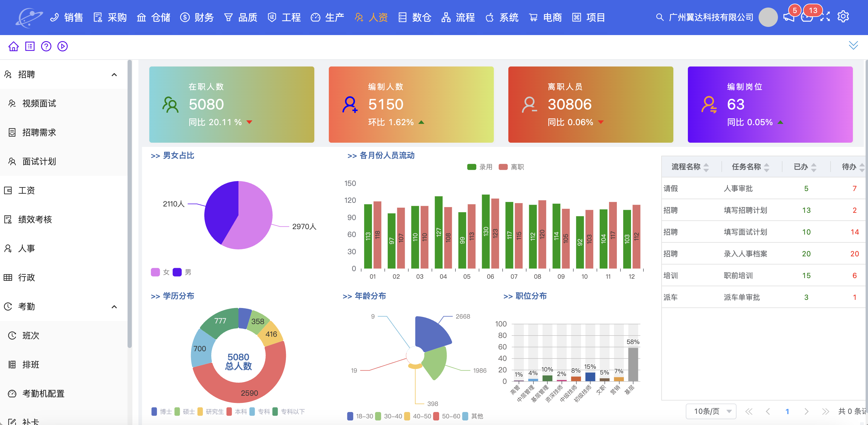This screenshot has width=868, height=425.
Task: Open the 流程 top menu
Action: point(458,17)
